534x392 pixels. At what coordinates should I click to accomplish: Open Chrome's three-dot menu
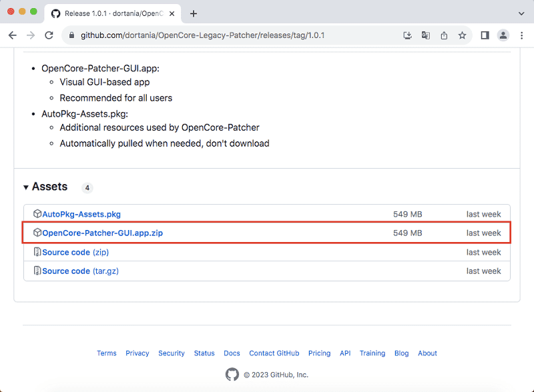pyautogui.click(x=522, y=35)
